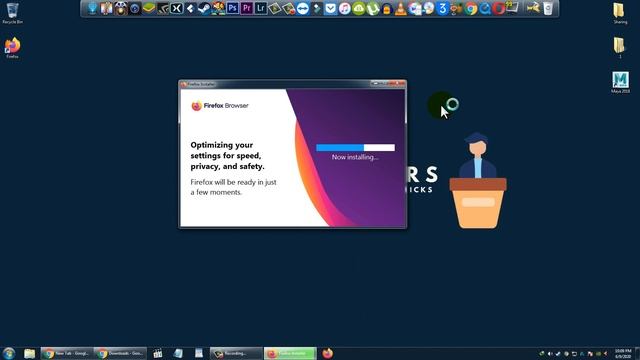Screen dimensions: 640x360
Task: Open Steam from the top dock
Action: (204, 8)
